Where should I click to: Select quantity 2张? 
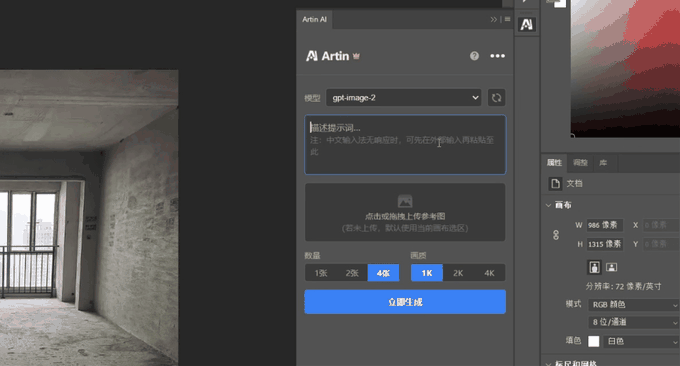pyautogui.click(x=352, y=273)
